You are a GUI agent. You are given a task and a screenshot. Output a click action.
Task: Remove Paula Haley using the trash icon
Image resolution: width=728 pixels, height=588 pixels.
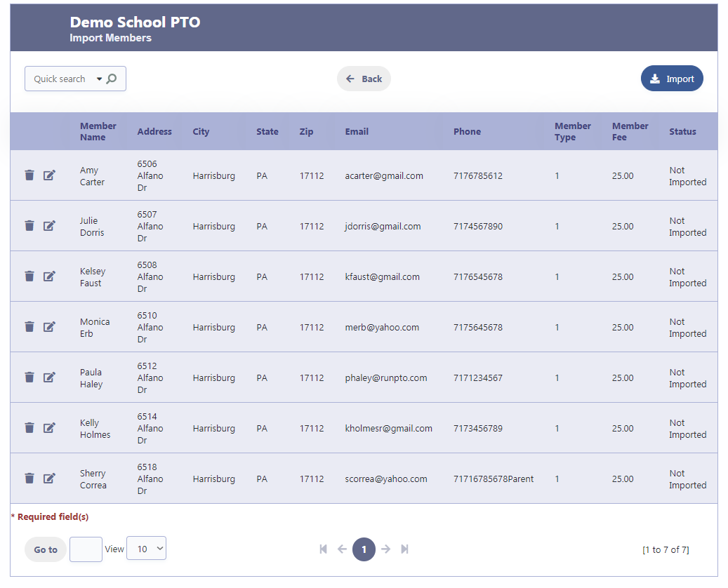click(x=29, y=377)
